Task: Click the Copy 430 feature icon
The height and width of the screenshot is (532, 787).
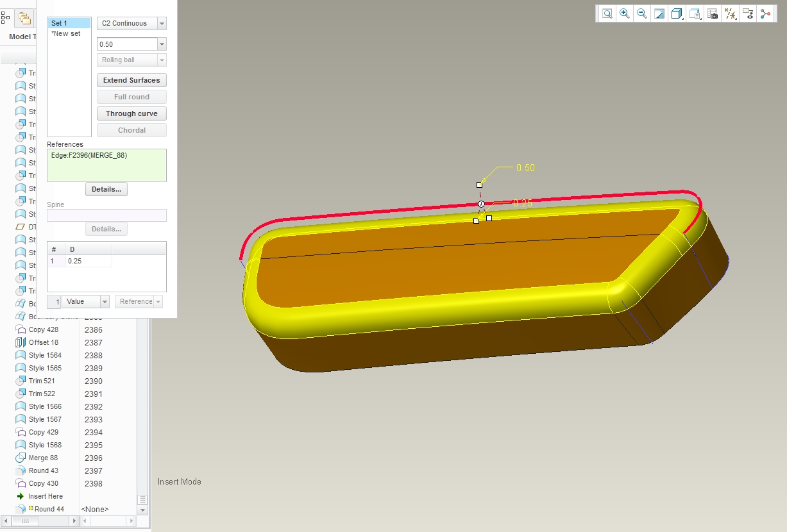Action: (x=20, y=483)
